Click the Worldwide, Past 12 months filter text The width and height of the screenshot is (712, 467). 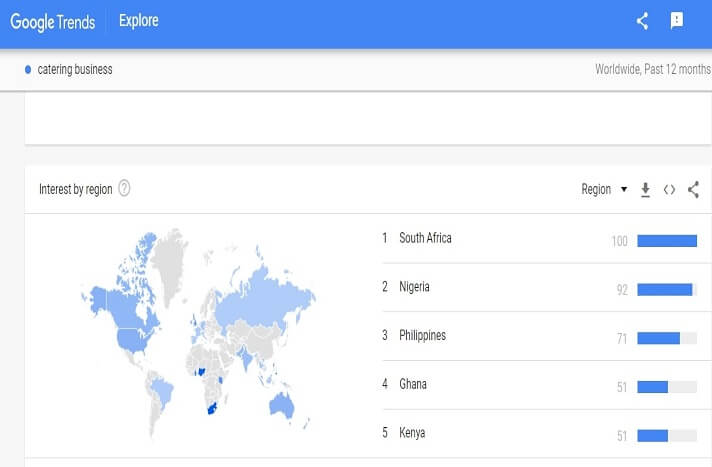tap(652, 70)
